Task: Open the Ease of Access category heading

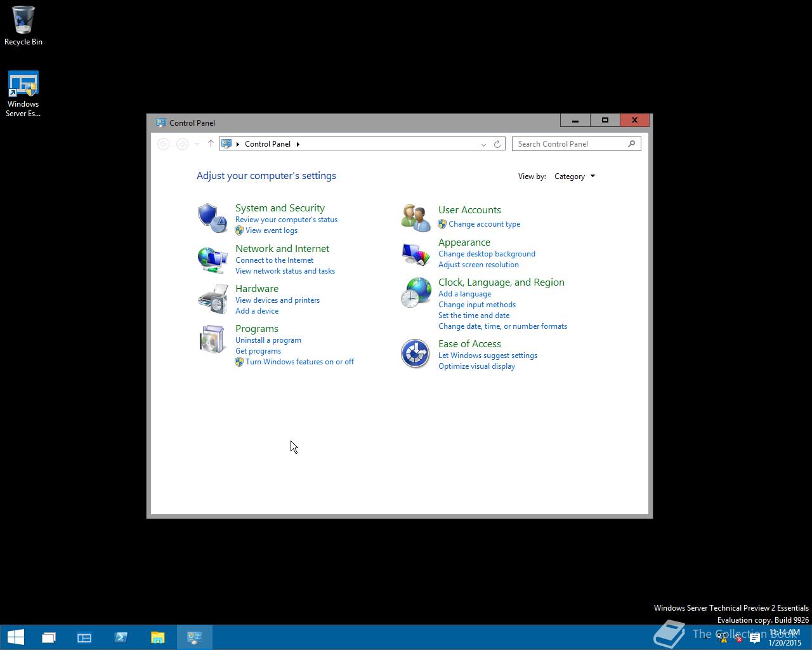Action: (469, 344)
